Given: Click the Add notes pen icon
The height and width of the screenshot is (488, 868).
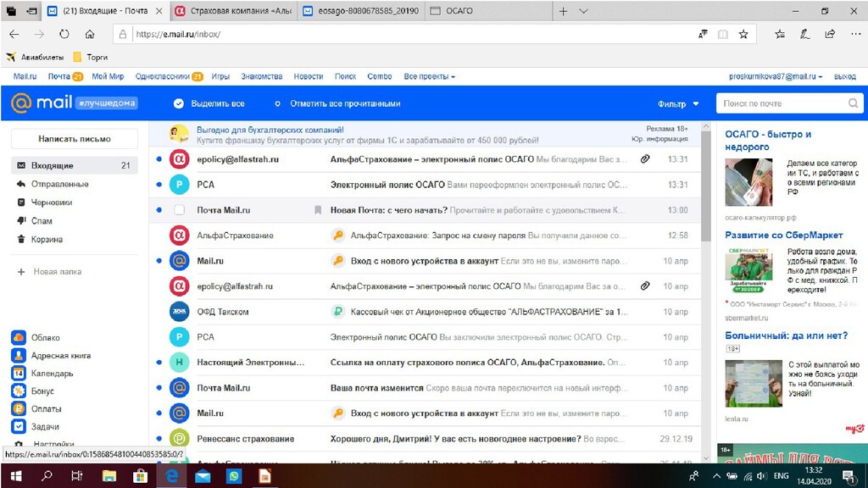Looking at the screenshot, I should [x=805, y=34].
